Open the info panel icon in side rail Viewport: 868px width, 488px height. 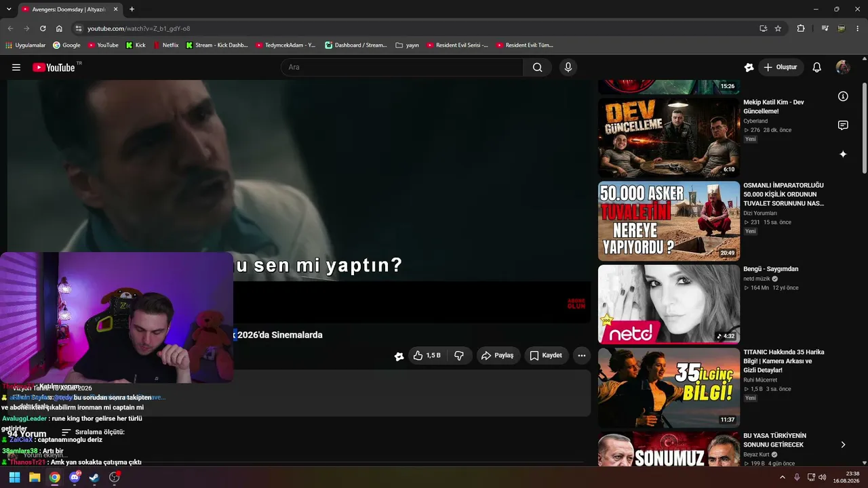tap(843, 96)
